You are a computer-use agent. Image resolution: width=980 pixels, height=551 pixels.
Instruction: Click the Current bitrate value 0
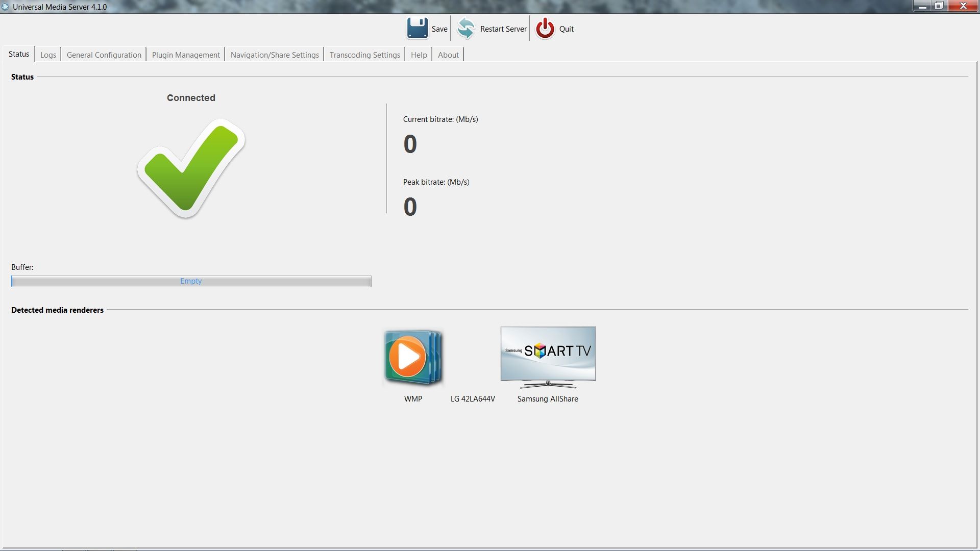pyautogui.click(x=410, y=144)
